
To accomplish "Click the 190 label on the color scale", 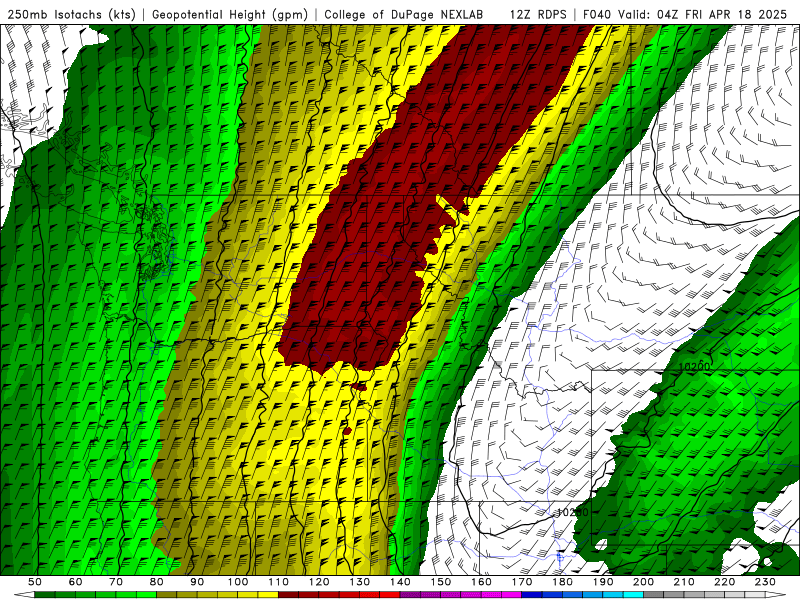I will tap(603, 582).
